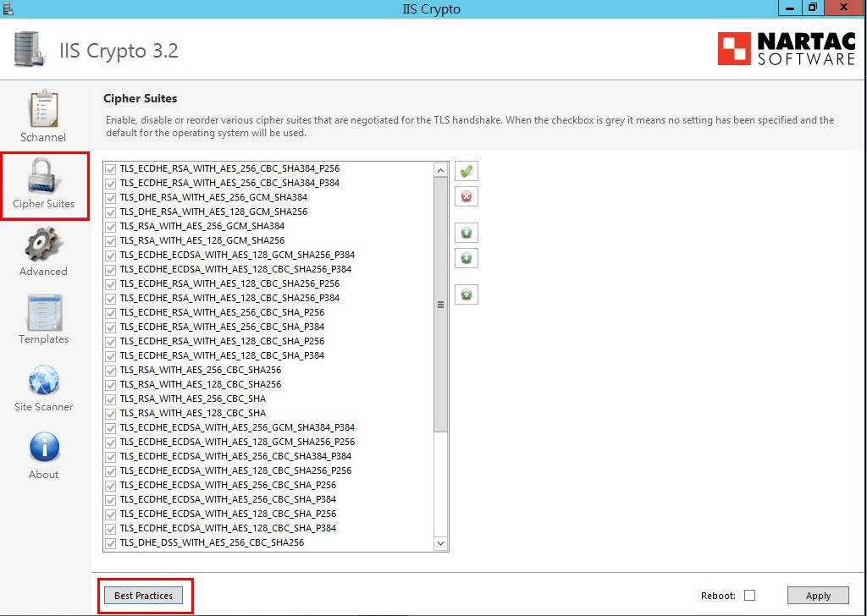The image size is (867, 616).
Task: Click the green plus add cipher button
Action: click(x=467, y=294)
